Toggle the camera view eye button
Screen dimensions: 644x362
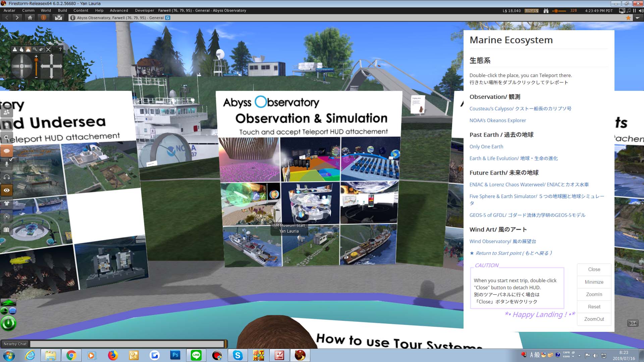[x=6, y=190]
